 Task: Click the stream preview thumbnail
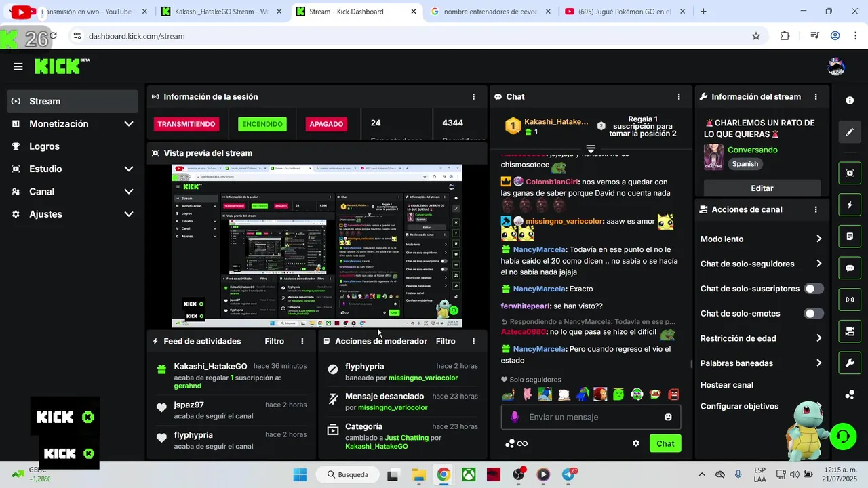pos(317,246)
